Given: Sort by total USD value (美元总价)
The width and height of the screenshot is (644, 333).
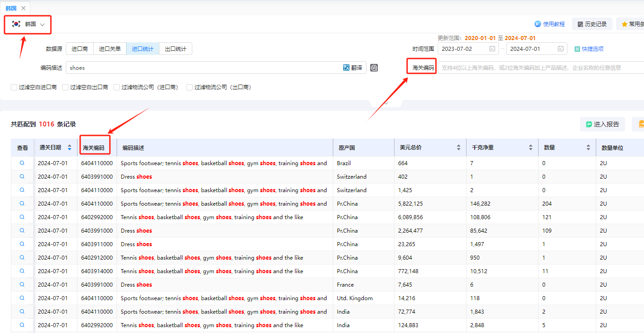Looking at the screenshot, I should pyautogui.click(x=458, y=148).
